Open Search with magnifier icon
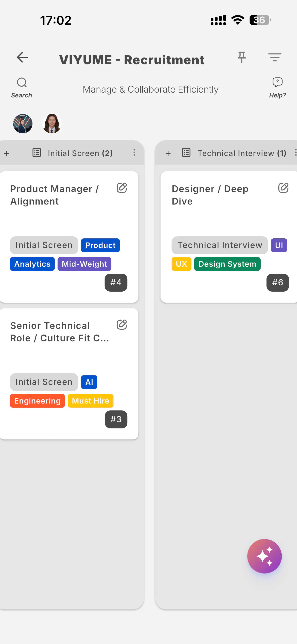This screenshot has width=297, height=644. coord(22,88)
